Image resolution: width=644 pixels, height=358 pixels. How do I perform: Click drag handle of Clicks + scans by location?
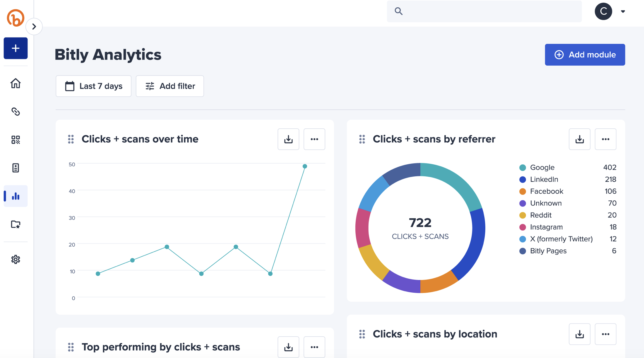362,334
